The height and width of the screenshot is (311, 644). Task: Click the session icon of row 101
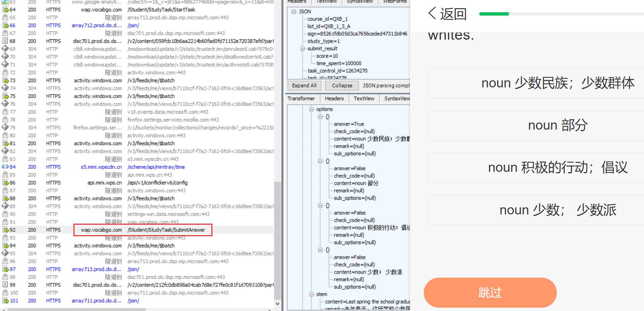click(5, 301)
